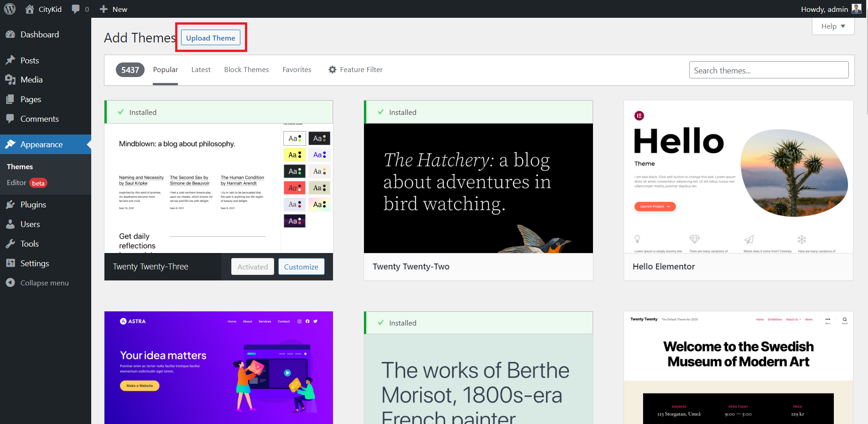Click the Comments sidebar icon

pyautogui.click(x=10, y=119)
